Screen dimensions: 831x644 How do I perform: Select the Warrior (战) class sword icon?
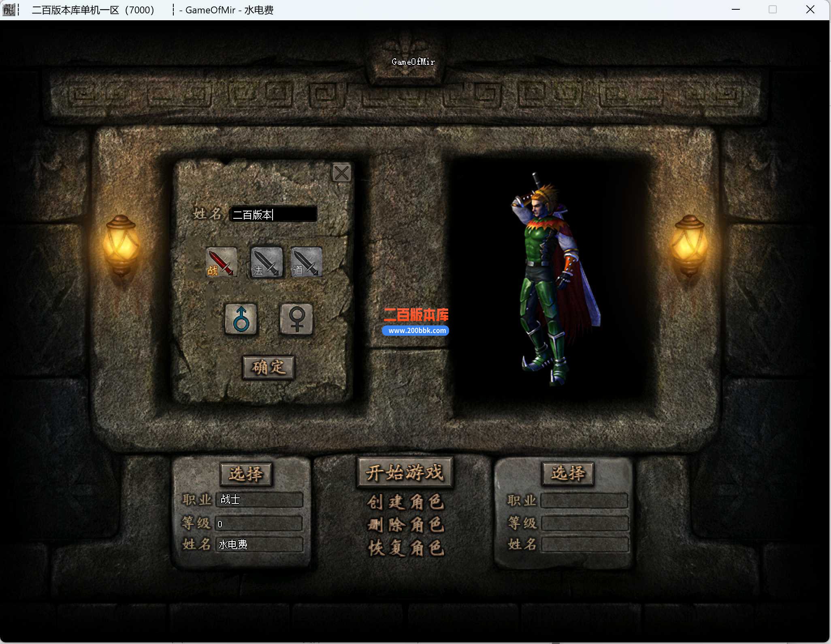click(221, 262)
